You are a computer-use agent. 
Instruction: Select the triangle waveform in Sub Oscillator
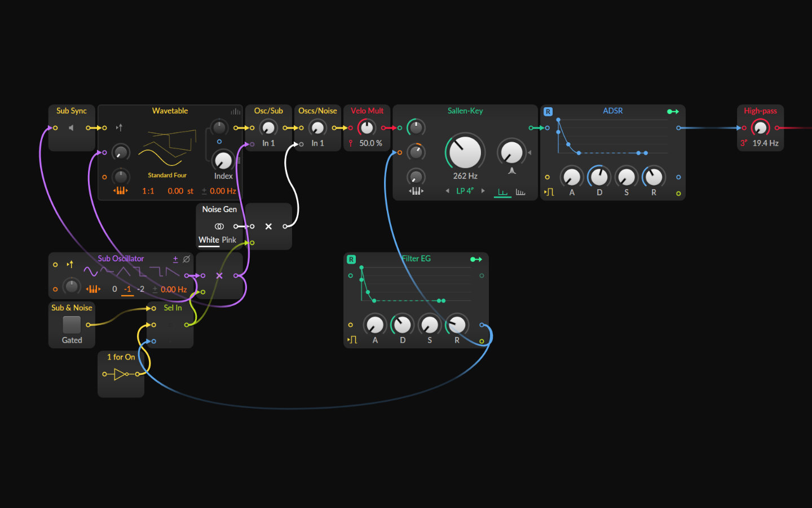pos(123,271)
